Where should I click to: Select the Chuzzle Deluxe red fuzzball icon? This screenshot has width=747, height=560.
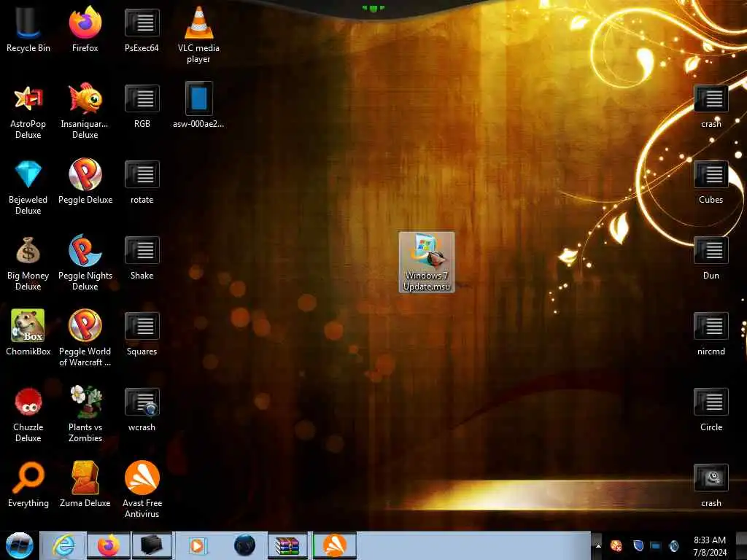coord(28,414)
